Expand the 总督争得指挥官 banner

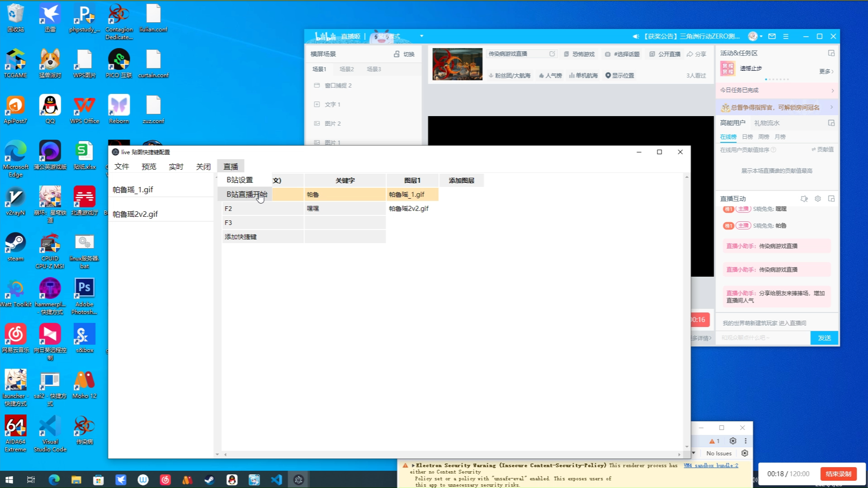pyautogui.click(x=777, y=107)
